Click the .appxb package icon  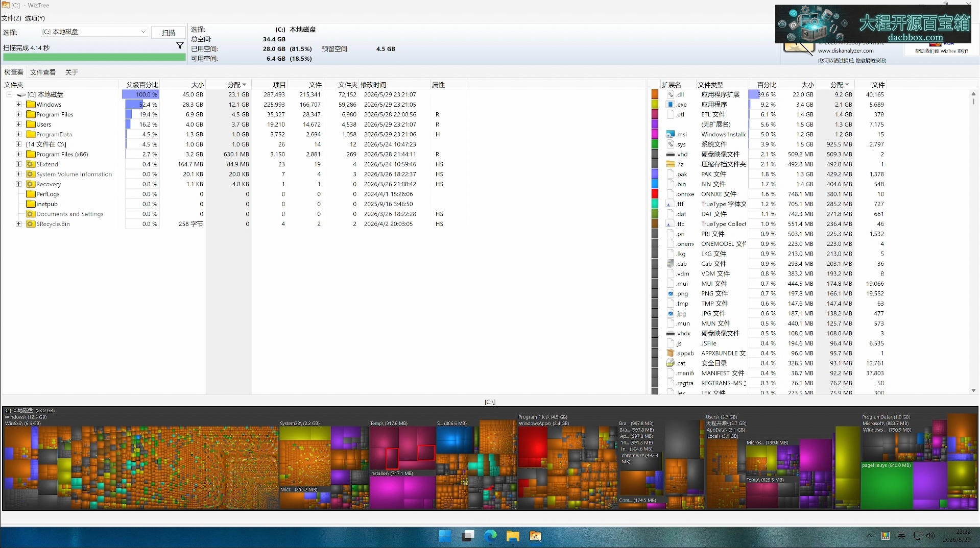click(x=671, y=353)
